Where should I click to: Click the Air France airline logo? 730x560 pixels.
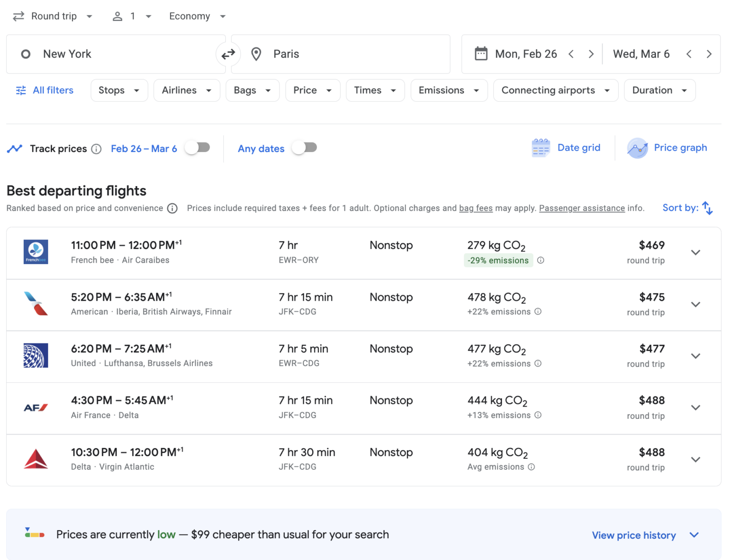click(36, 407)
